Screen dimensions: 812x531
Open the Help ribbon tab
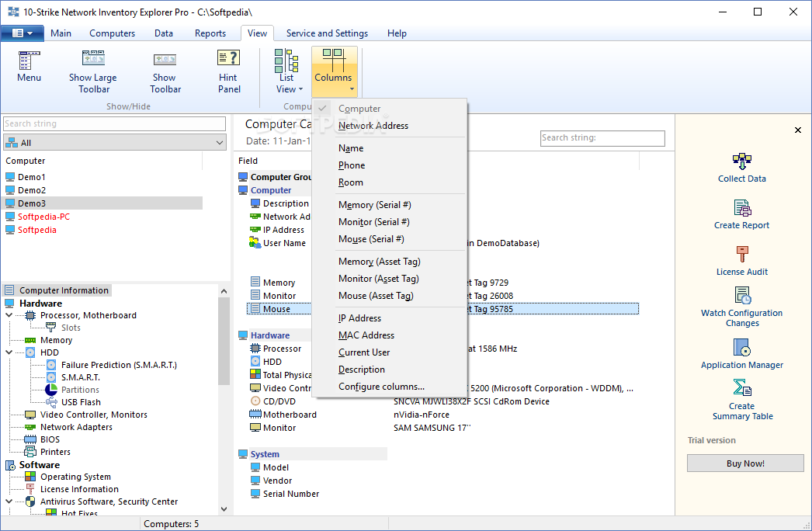pos(397,33)
